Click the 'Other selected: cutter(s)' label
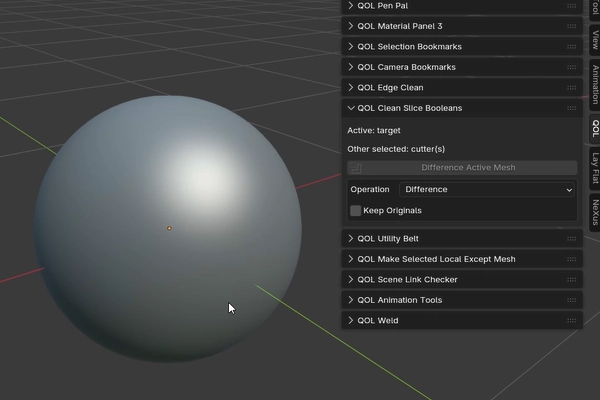Screen dimensions: 600x400 (396, 149)
